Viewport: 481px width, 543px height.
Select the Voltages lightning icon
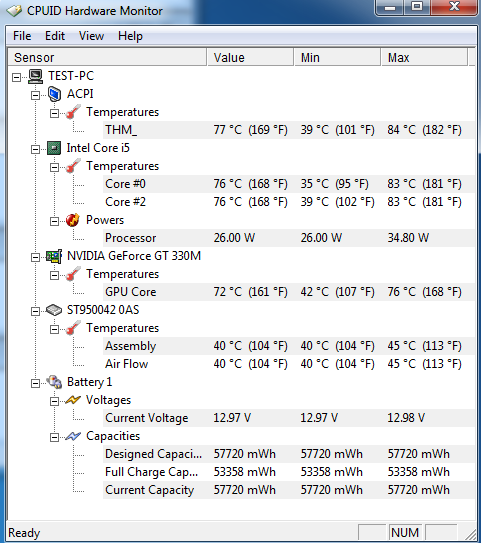coord(73,400)
